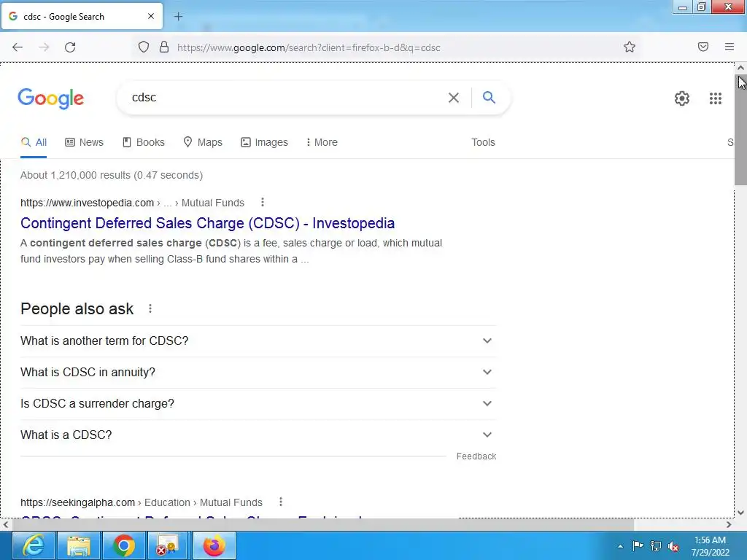Open the taskbar clock and date

(x=710, y=546)
